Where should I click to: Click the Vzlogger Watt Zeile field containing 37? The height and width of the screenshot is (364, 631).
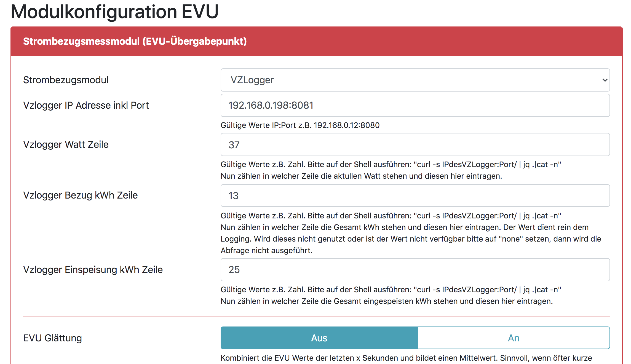(x=415, y=145)
